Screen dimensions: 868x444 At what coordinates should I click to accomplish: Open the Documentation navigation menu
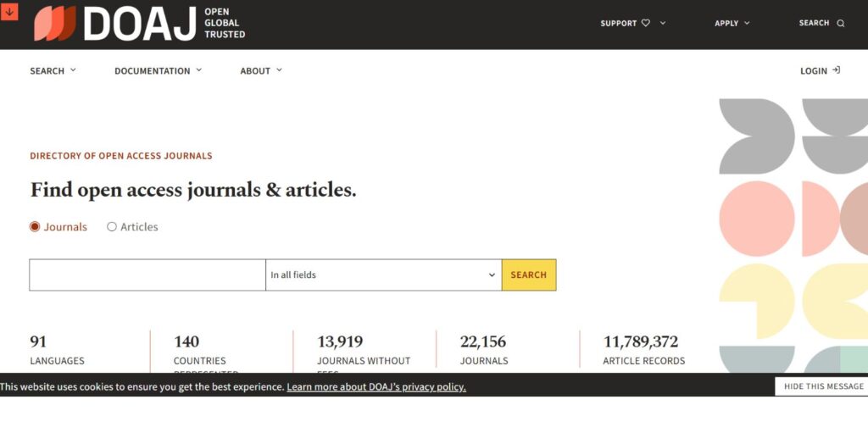(158, 71)
